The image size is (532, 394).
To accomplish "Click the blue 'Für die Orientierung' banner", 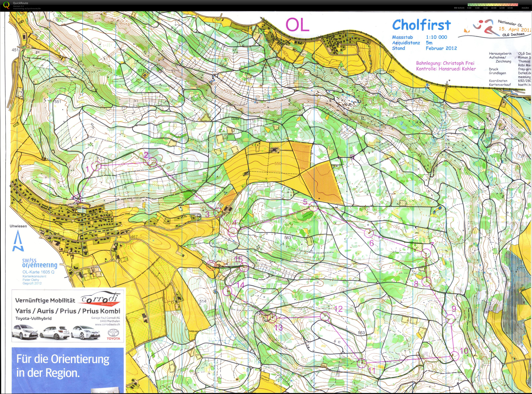I will (x=68, y=370).
